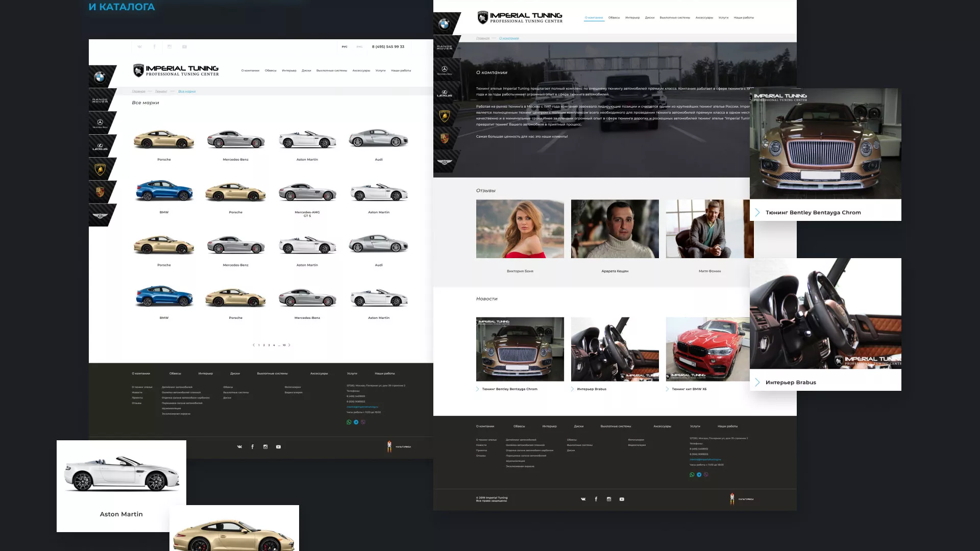Switch language to ENG in catalog header
The width and height of the screenshot is (980, 551).
tap(359, 46)
